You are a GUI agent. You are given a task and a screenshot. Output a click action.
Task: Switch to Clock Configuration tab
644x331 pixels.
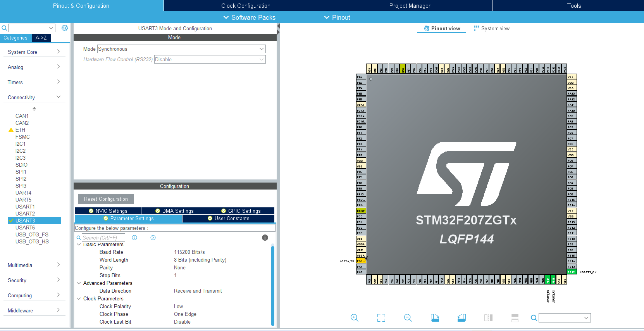pos(246,6)
